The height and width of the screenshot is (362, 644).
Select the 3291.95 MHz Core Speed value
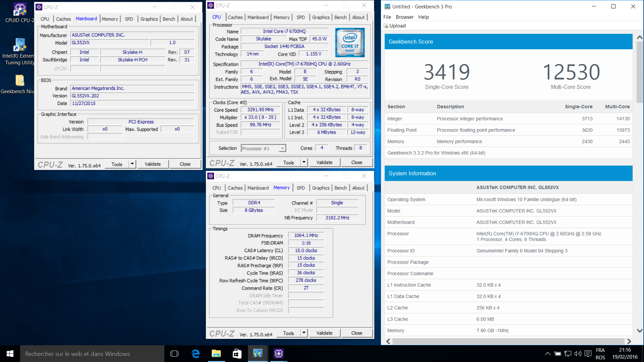coord(261,110)
